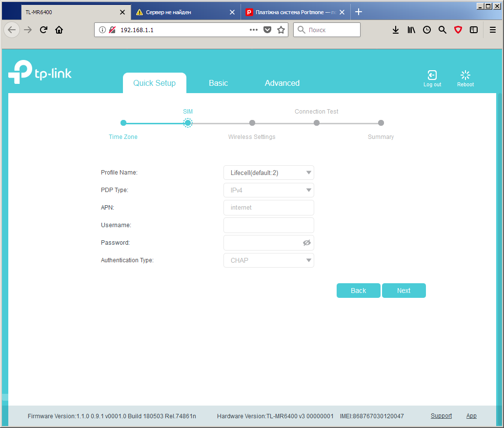The width and height of the screenshot is (504, 428).
Task: Click the Next button
Action: pos(403,291)
